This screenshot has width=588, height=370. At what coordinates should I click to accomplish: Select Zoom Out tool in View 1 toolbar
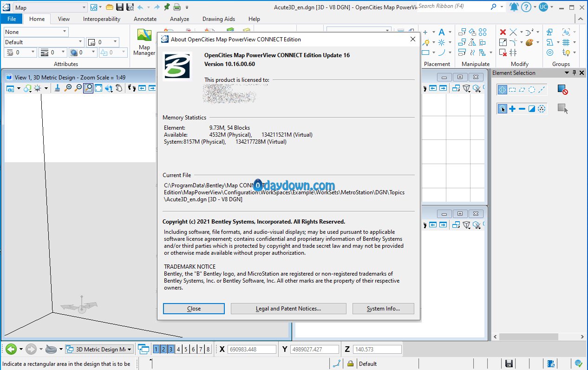coord(78,88)
